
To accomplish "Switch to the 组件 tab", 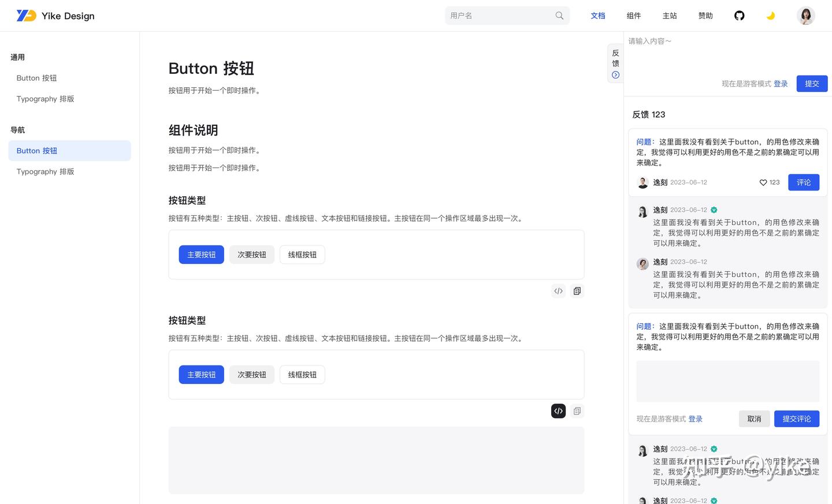I will [x=633, y=16].
